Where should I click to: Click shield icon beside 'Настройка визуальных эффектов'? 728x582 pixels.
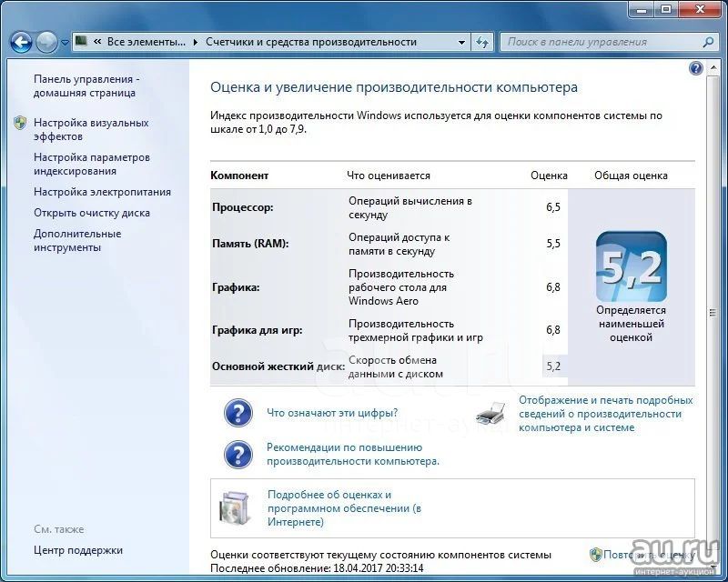20,123
